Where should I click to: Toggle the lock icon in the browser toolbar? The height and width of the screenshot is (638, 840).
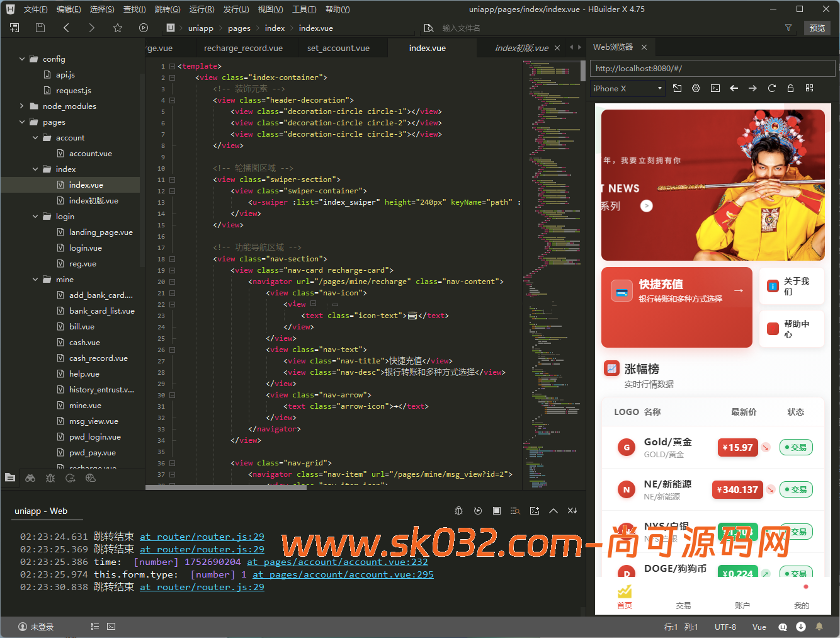(x=790, y=88)
